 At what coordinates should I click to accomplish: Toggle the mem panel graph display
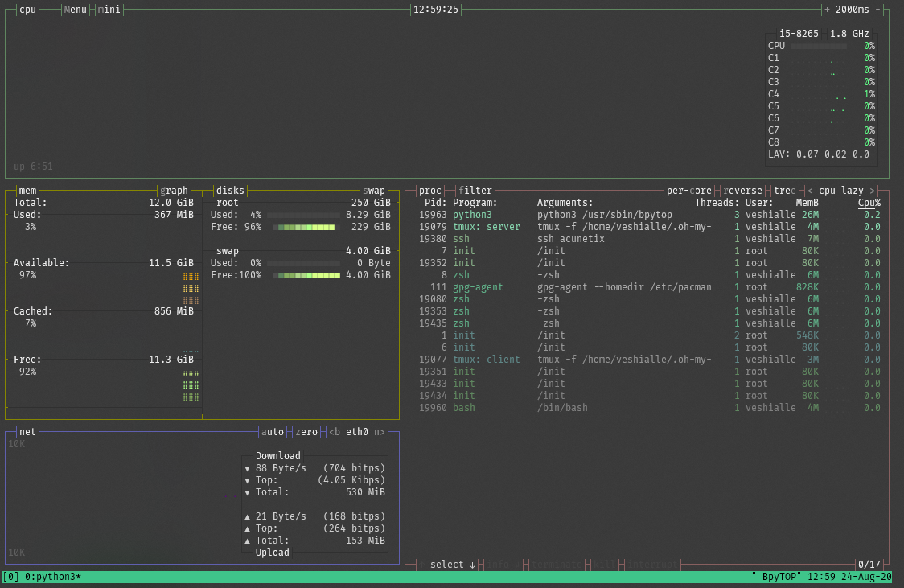point(175,191)
